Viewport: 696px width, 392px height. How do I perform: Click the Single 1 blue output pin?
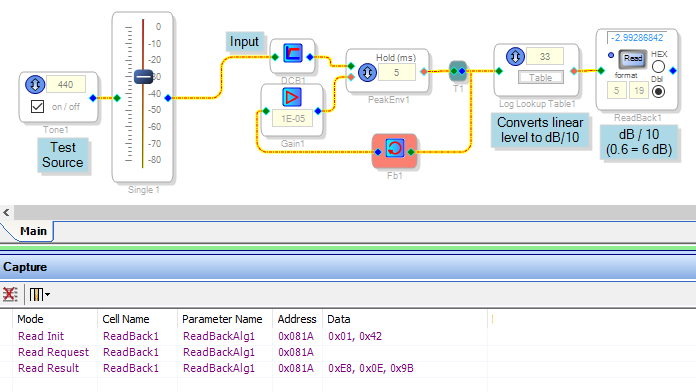point(168,98)
